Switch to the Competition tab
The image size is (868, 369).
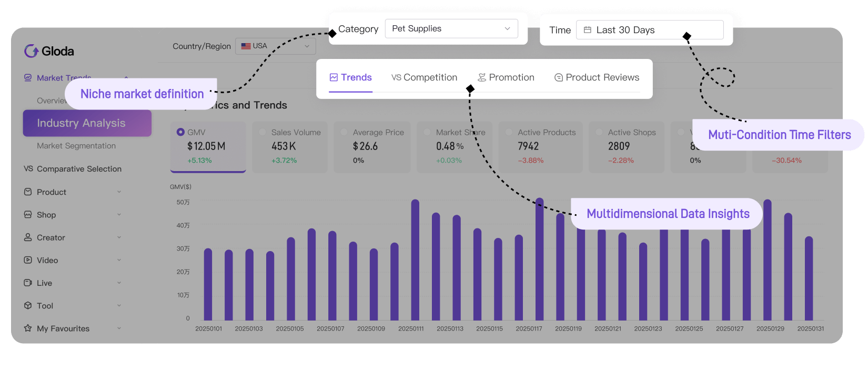click(424, 77)
